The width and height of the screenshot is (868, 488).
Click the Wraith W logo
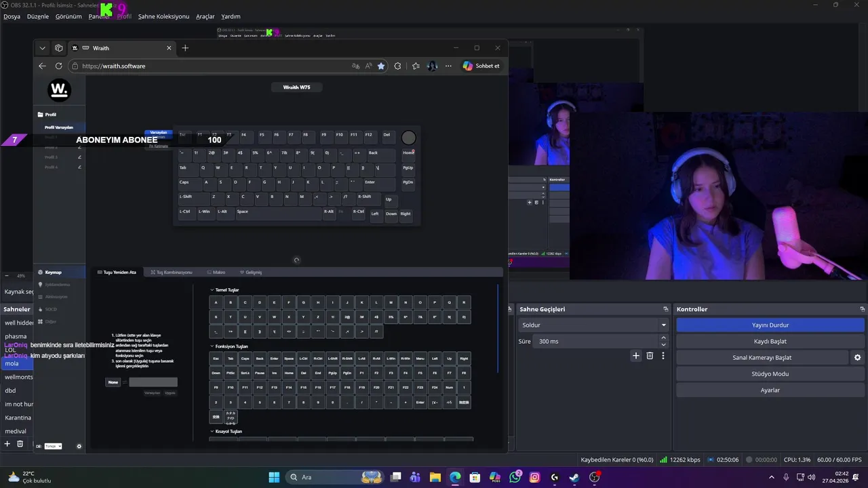click(60, 89)
